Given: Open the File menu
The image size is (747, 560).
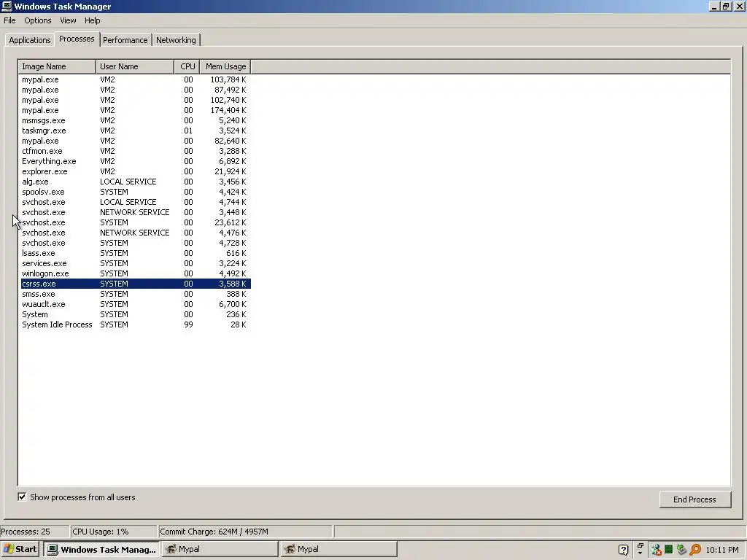Looking at the screenshot, I should [9, 20].
